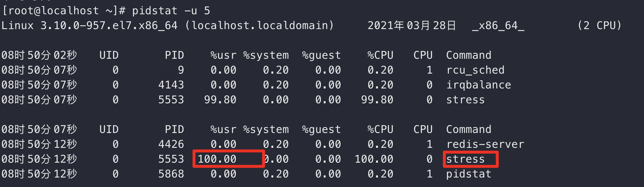This screenshot has height=187, width=644.
Task: Click timestamp of the redis-server row
Action: coord(39,145)
